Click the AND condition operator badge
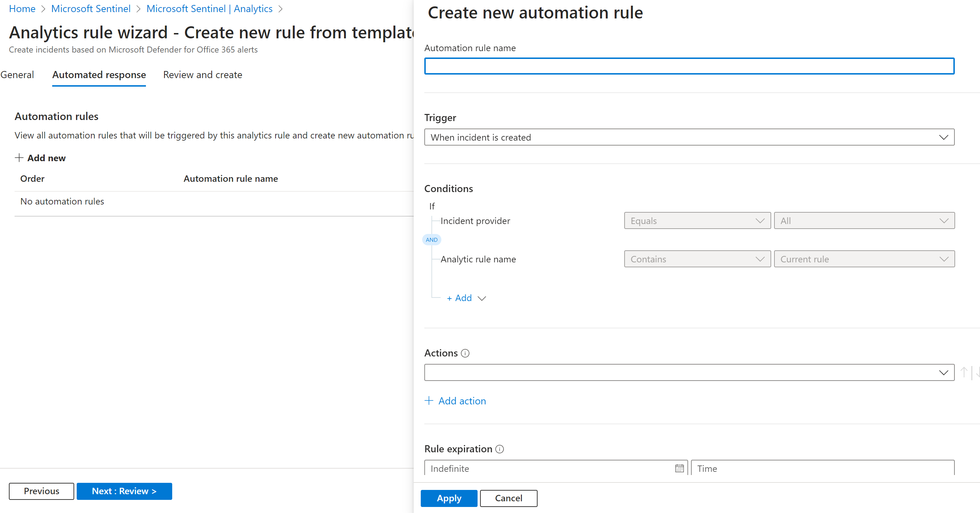The height and width of the screenshot is (513, 980). pyautogui.click(x=431, y=240)
